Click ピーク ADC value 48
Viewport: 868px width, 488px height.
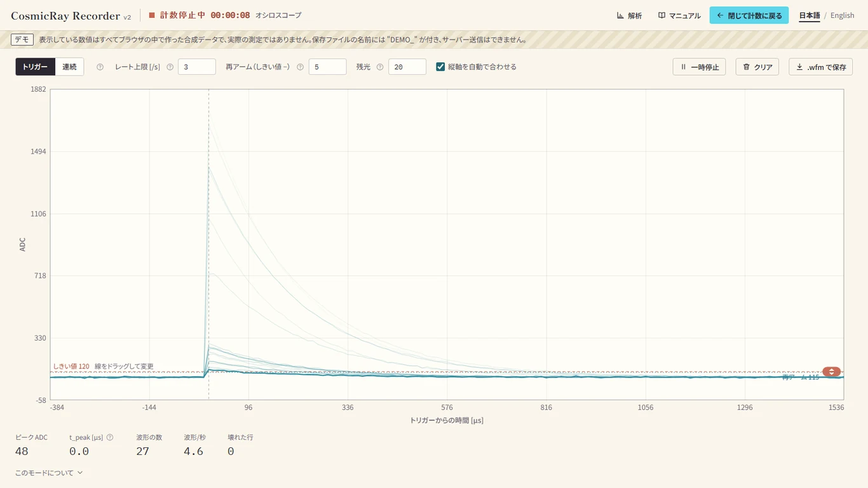(22, 451)
